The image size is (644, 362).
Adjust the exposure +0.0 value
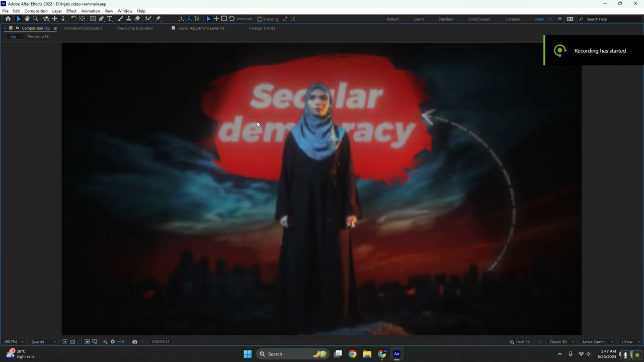[121, 342]
